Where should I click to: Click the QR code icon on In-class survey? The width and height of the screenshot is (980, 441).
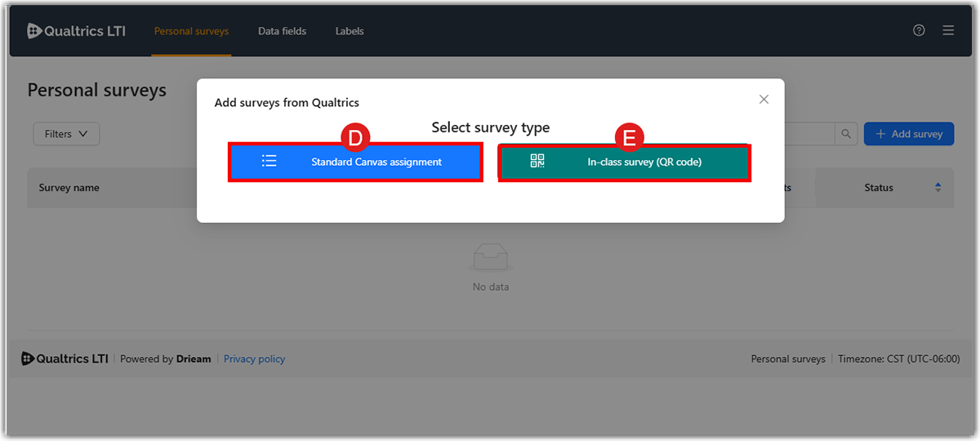coord(537,162)
